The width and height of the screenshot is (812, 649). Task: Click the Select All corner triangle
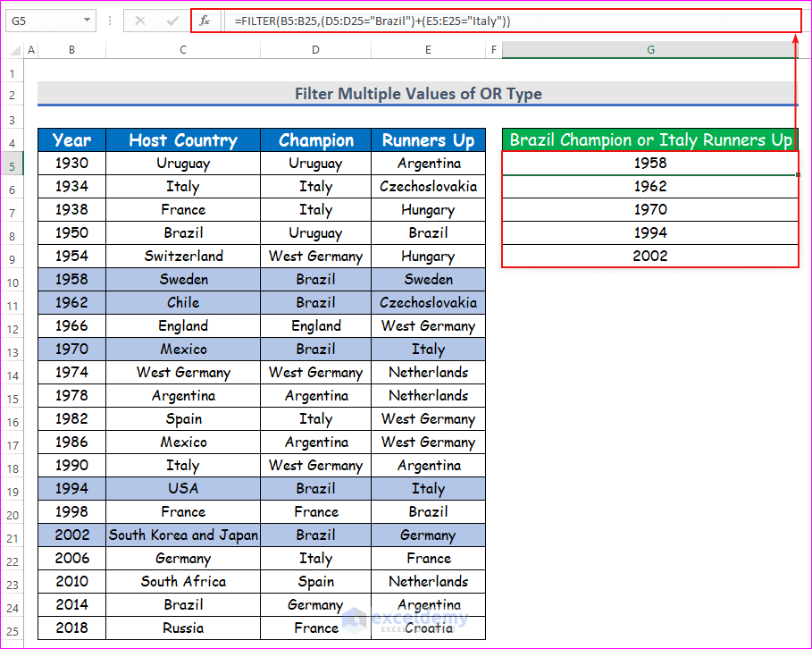click(15, 50)
